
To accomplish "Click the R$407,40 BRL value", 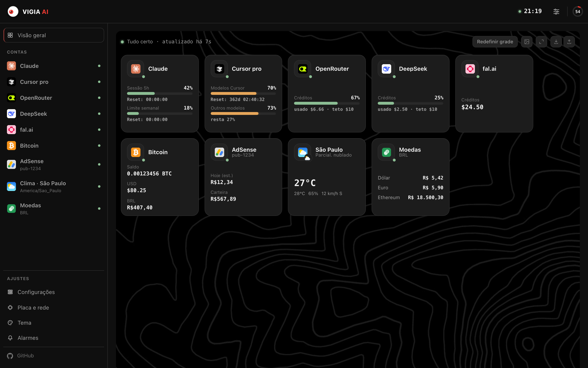I will coord(140,208).
